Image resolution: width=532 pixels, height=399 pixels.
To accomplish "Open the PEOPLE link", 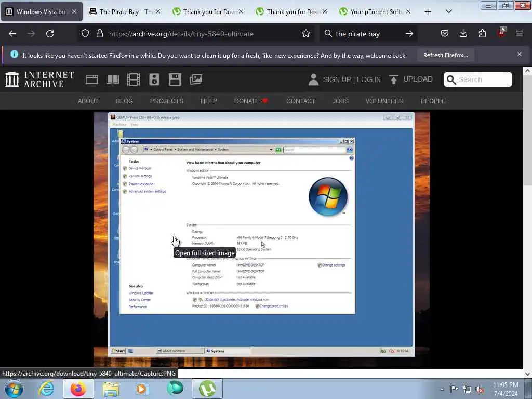I will (433, 101).
